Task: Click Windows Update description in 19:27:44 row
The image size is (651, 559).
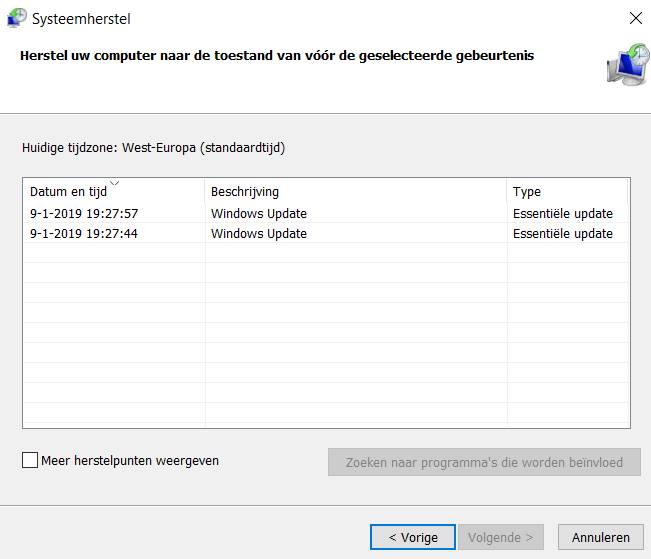Action: 259,233
